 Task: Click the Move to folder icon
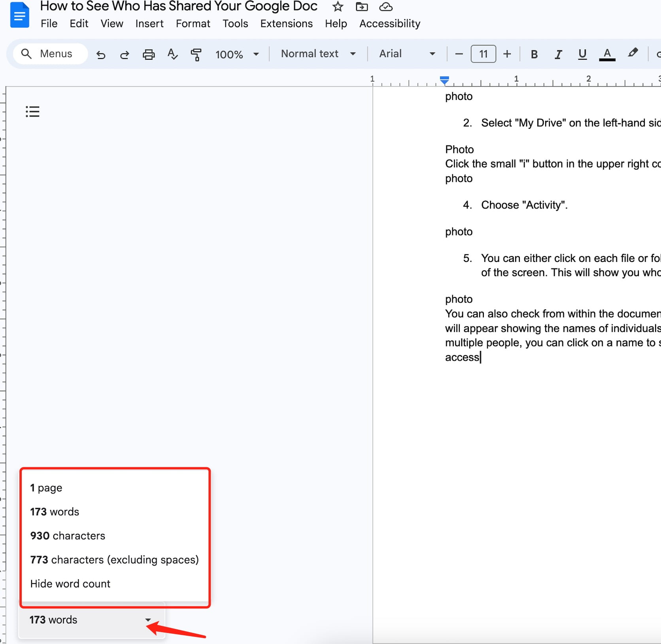(x=362, y=6)
